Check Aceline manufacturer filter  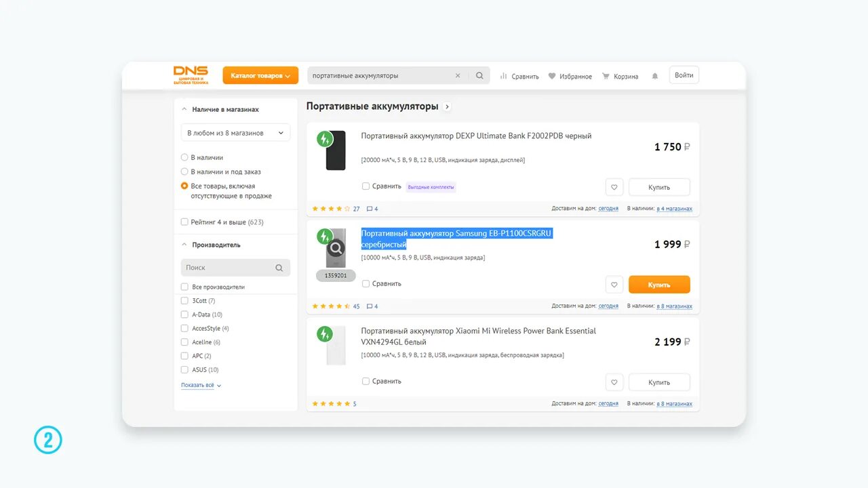click(184, 342)
